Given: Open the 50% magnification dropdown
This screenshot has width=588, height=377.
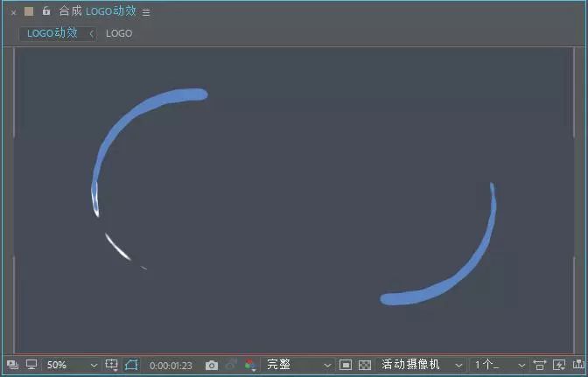Looking at the screenshot, I should (x=71, y=365).
